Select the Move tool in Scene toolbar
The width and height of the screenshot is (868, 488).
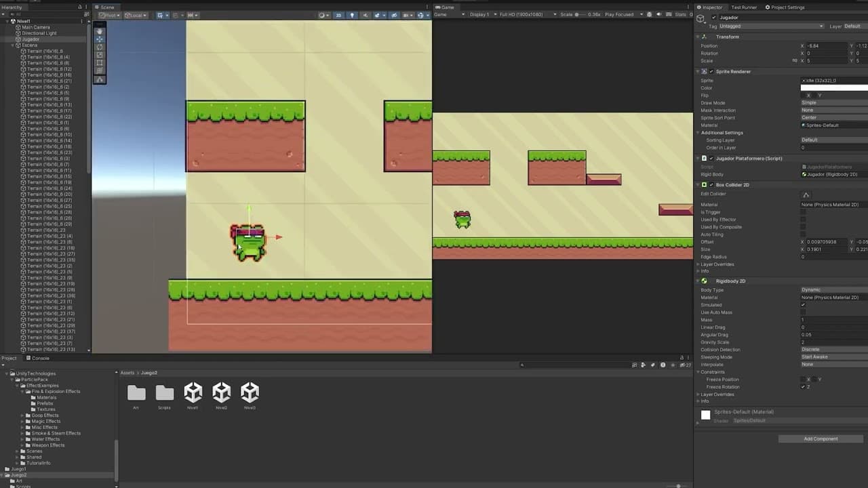pyautogui.click(x=100, y=39)
